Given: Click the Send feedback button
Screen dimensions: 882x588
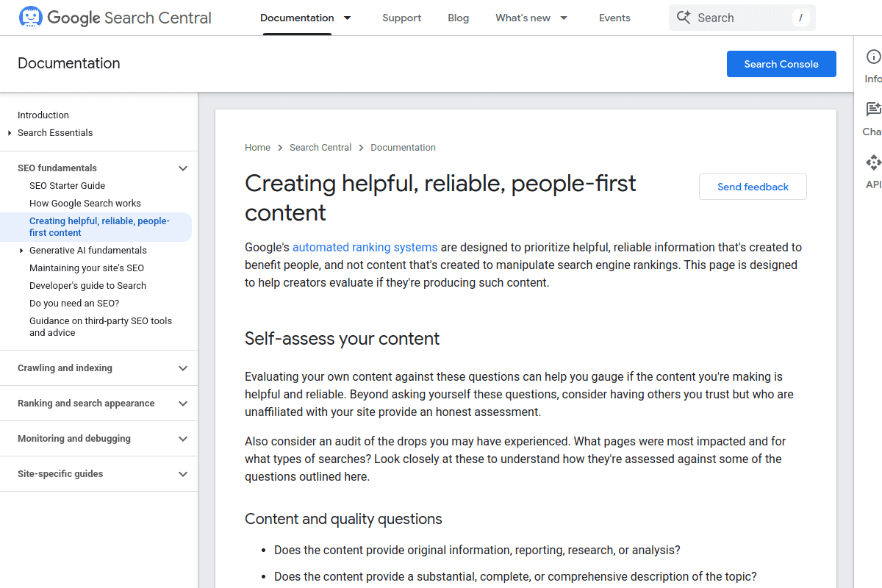Looking at the screenshot, I should [753, 187].
